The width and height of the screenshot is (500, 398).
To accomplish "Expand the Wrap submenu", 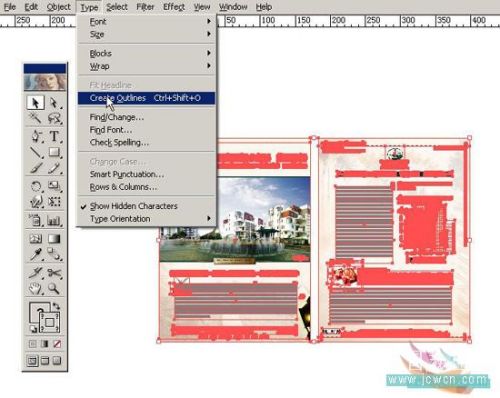I will (147, 66).
